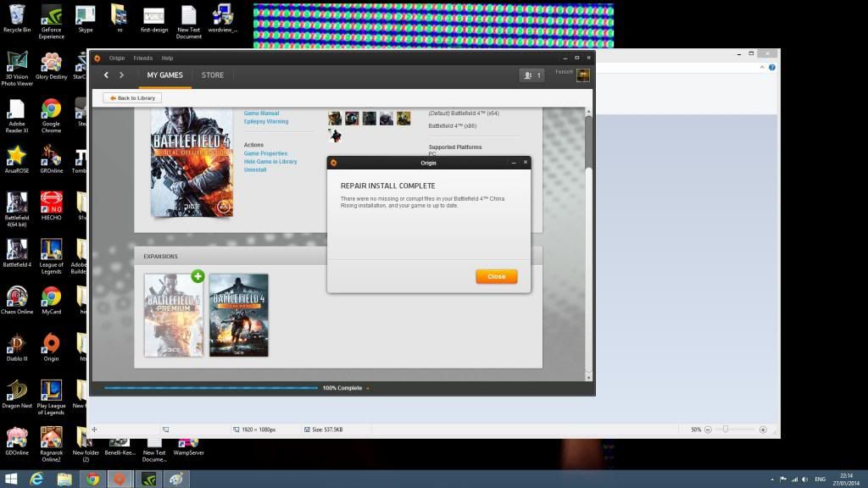Select the Google Chrome desktop shortcut
The height and width of the screenshot is (488, 868).
click(51, 116)
